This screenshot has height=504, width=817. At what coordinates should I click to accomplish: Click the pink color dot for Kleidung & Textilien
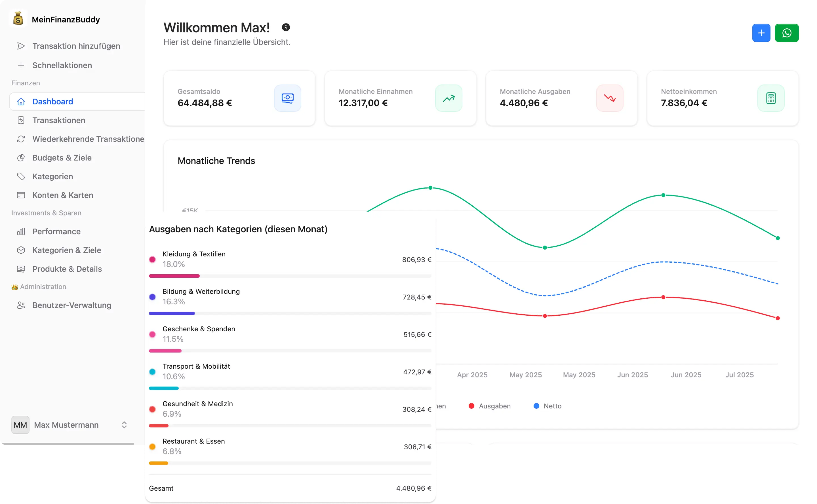pos(153,259)
